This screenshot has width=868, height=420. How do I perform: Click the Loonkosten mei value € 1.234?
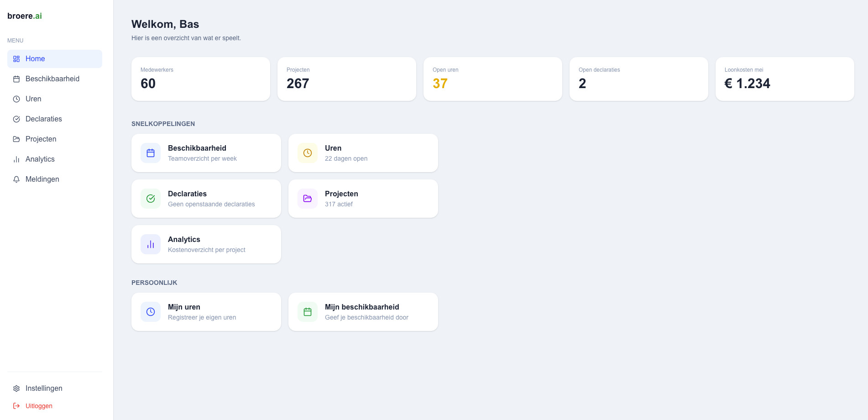pyautogui.click(x=748, y=84)
